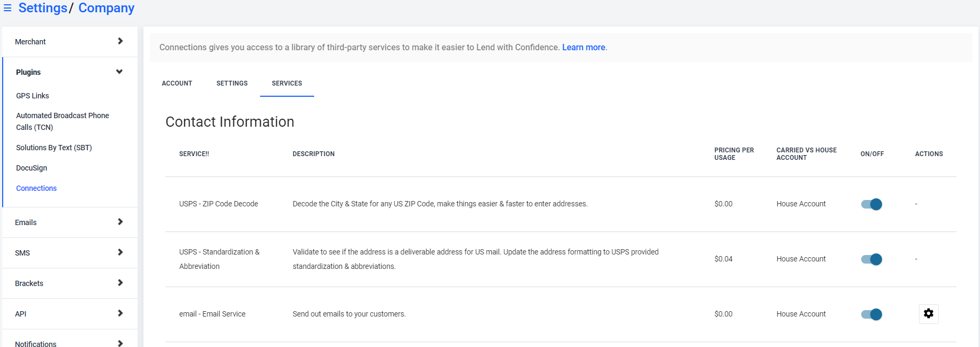
Task: Select House Account in ZIP Code Decode row
Action: 801,204
